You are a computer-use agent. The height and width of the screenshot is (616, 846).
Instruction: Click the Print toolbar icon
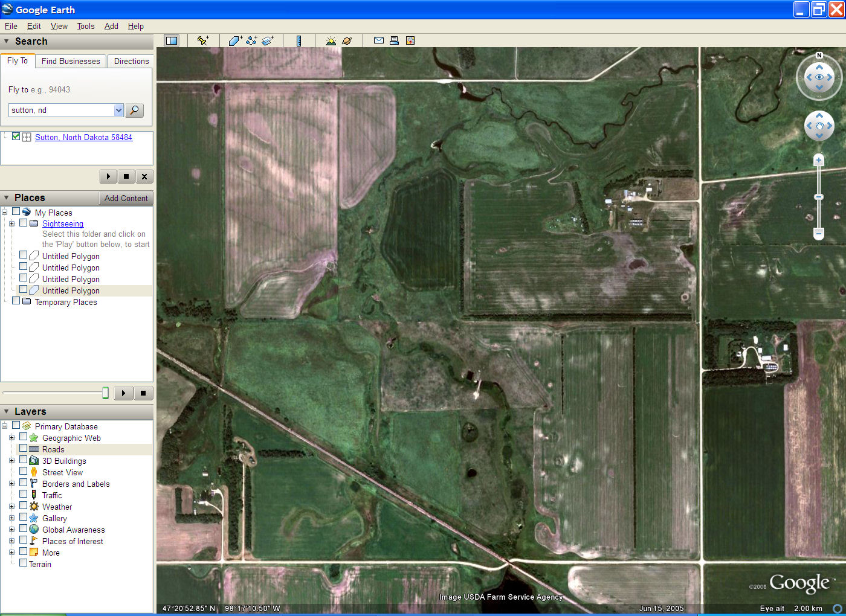[x=394, y=40]
